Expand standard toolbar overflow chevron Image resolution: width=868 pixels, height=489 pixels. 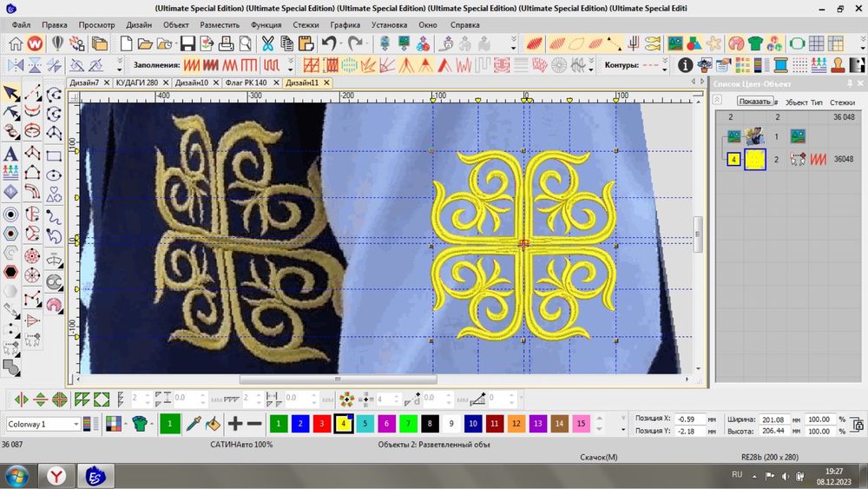[514, 43]
